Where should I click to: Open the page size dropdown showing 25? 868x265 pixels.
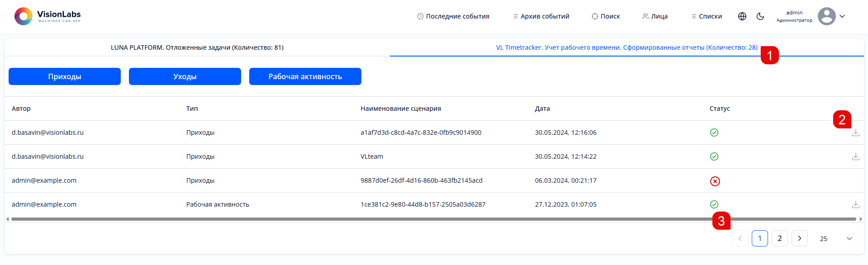click(835, 239)
